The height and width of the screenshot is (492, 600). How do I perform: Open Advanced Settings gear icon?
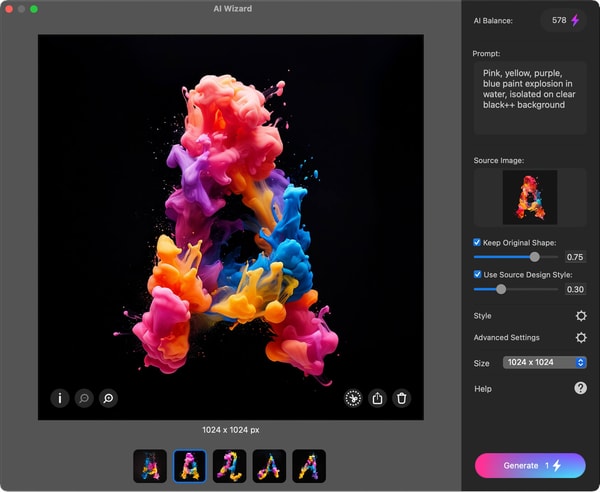click(581, 337)
